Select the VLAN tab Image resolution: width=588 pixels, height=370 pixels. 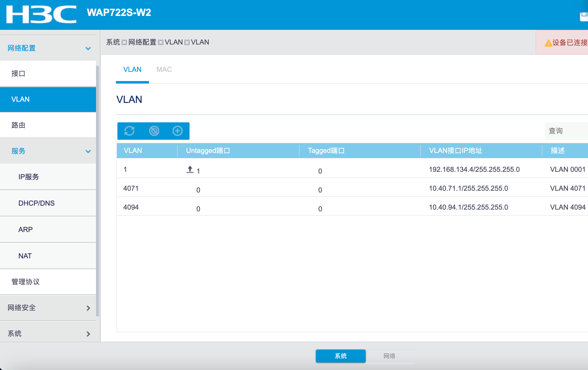pos(132,70)
